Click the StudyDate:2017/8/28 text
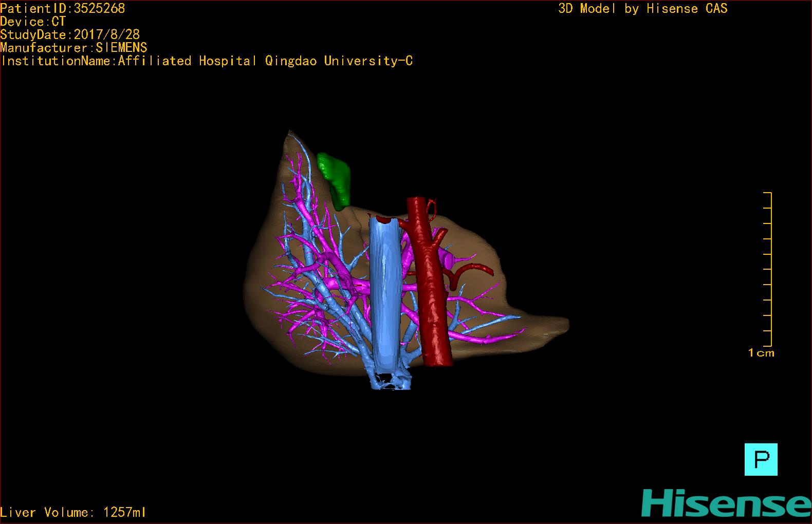The image size is (812, 524). pos(70,34)
